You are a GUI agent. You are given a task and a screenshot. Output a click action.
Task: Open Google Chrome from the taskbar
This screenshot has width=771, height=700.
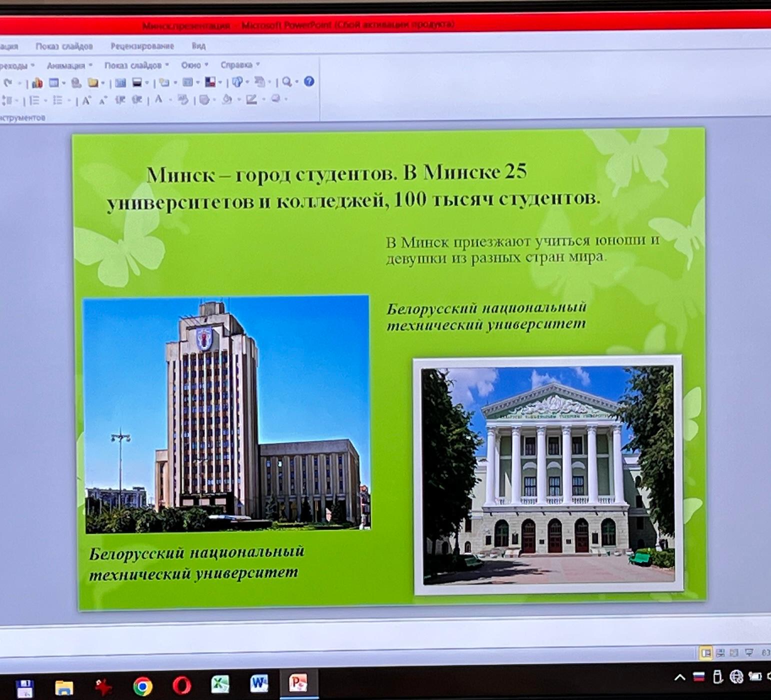tap(142, 686)
